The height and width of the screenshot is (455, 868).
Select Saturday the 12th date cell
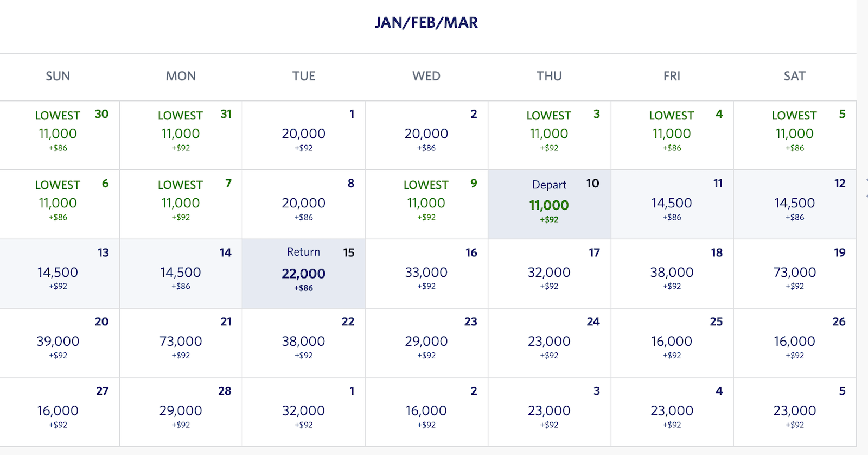[794, 204]
